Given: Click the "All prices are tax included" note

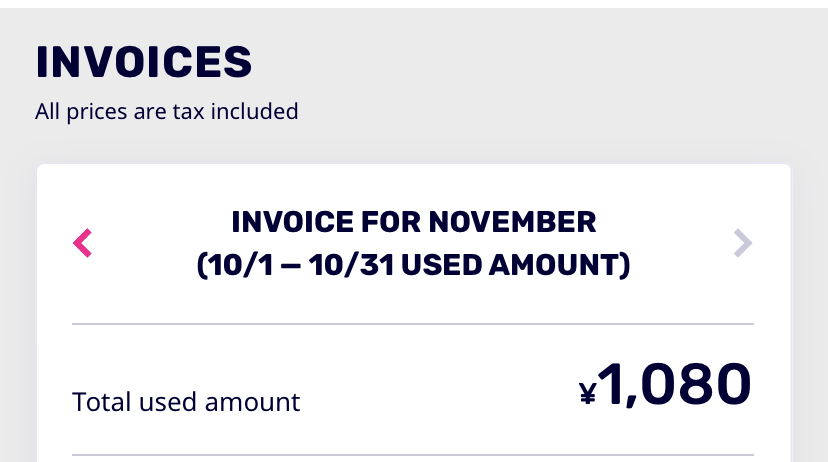Looking at the screenshot, I should 166,111.
